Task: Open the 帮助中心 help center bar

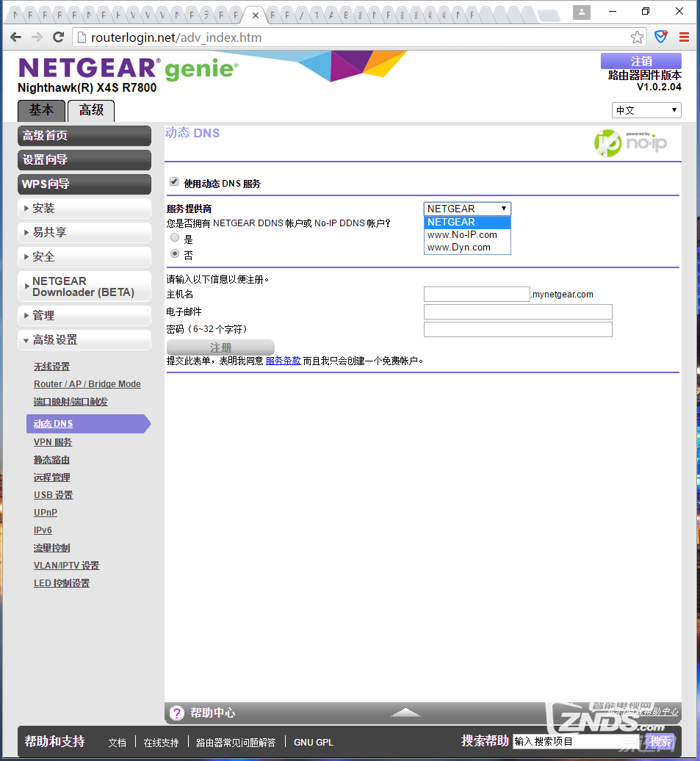Action: pos(422,713)
